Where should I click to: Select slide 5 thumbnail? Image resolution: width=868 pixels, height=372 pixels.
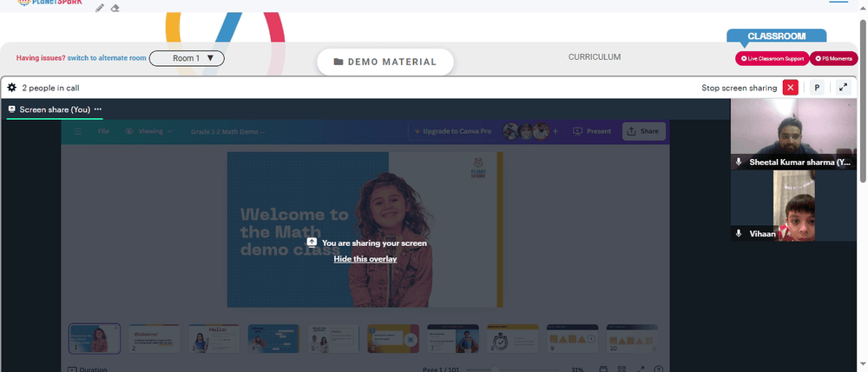coord(334,339)
